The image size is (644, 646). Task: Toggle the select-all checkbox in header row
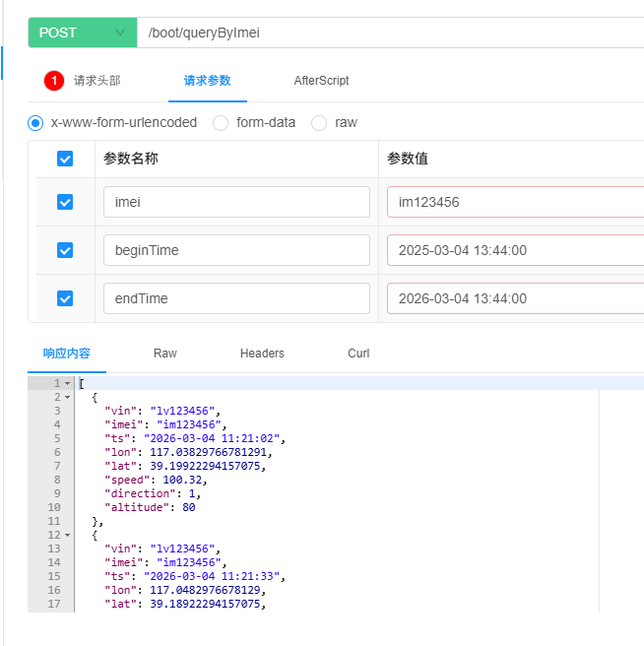click(x=65, y=159)
